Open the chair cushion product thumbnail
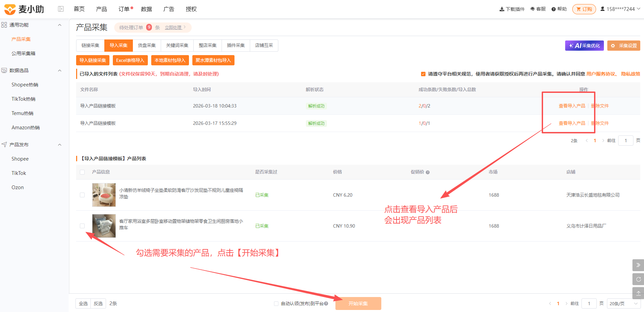The height and width of the screenshot is (312, 644). pos(104,195)
